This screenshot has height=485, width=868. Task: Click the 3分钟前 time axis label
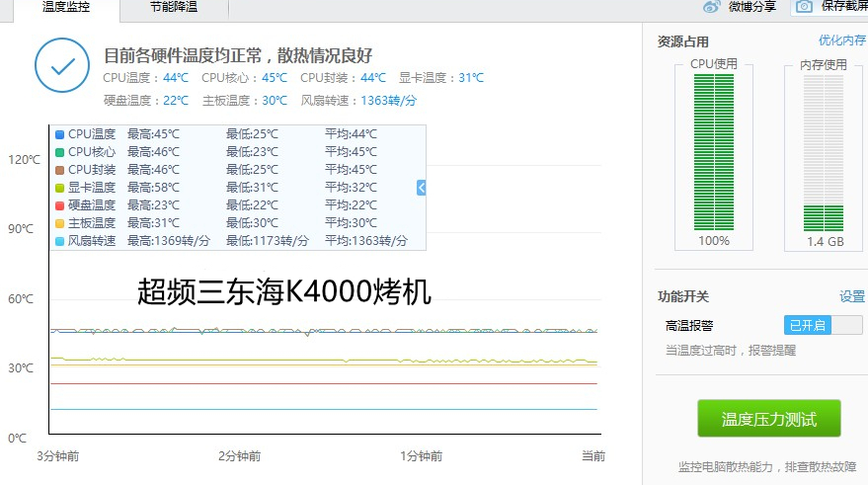tap(58, 456)
